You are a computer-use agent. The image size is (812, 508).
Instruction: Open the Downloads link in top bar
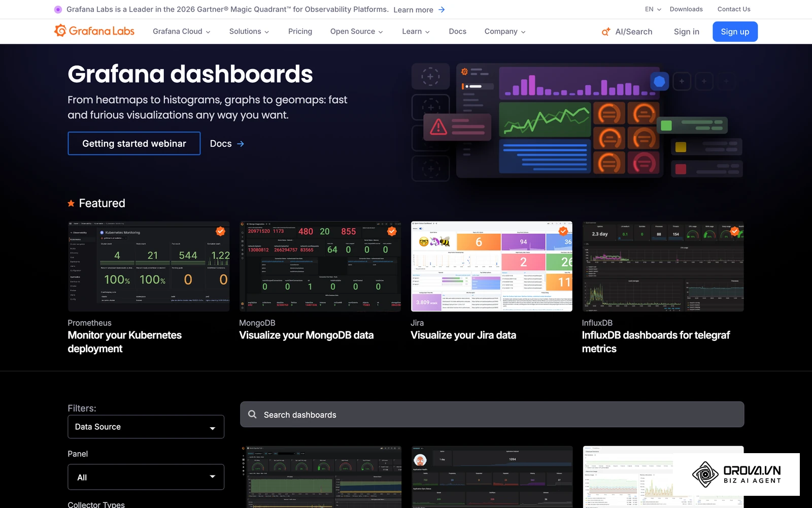pos(686,9)
